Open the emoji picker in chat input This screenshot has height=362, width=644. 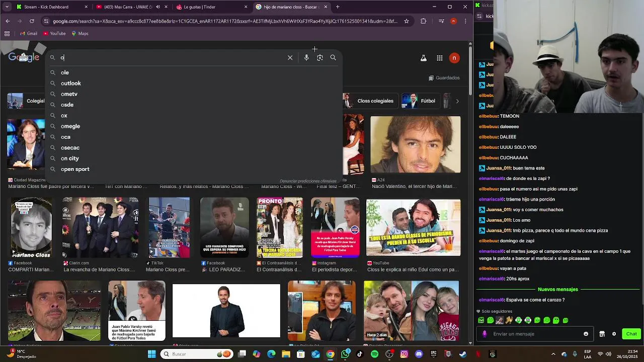(x=586, y=334)
